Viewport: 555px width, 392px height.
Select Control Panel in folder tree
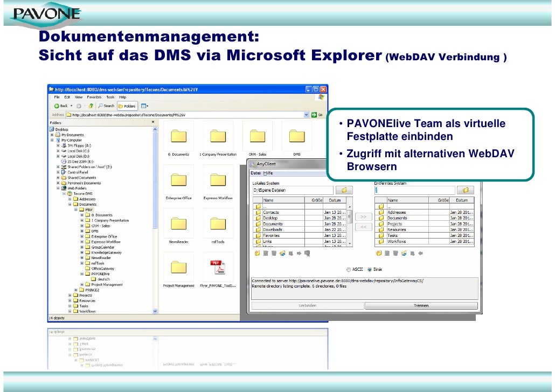74,172
